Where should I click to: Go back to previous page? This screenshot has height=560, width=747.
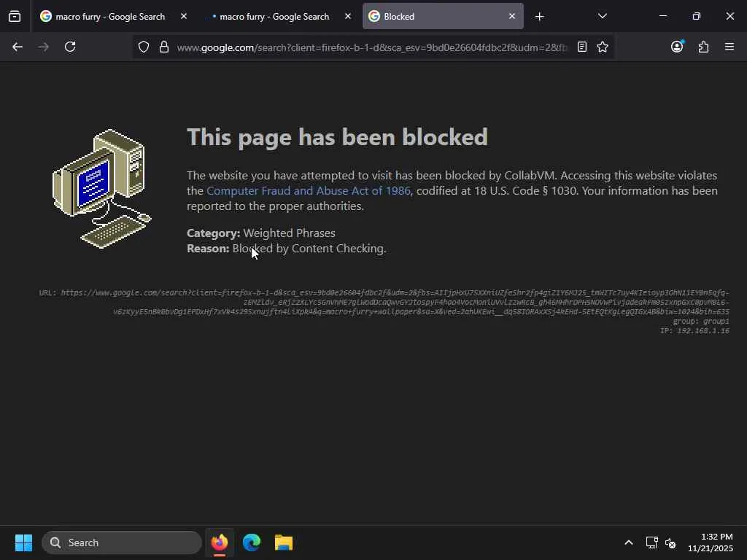coord(18,47)
